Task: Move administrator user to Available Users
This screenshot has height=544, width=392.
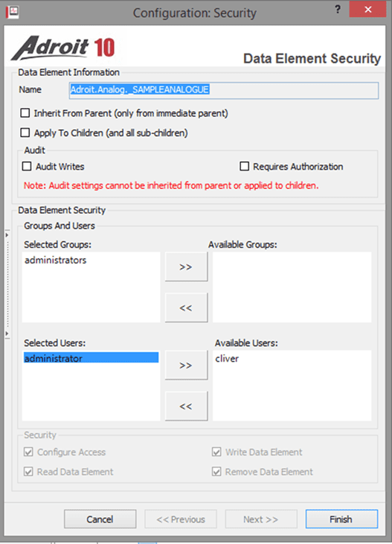Action: click(x=186, y=365)
